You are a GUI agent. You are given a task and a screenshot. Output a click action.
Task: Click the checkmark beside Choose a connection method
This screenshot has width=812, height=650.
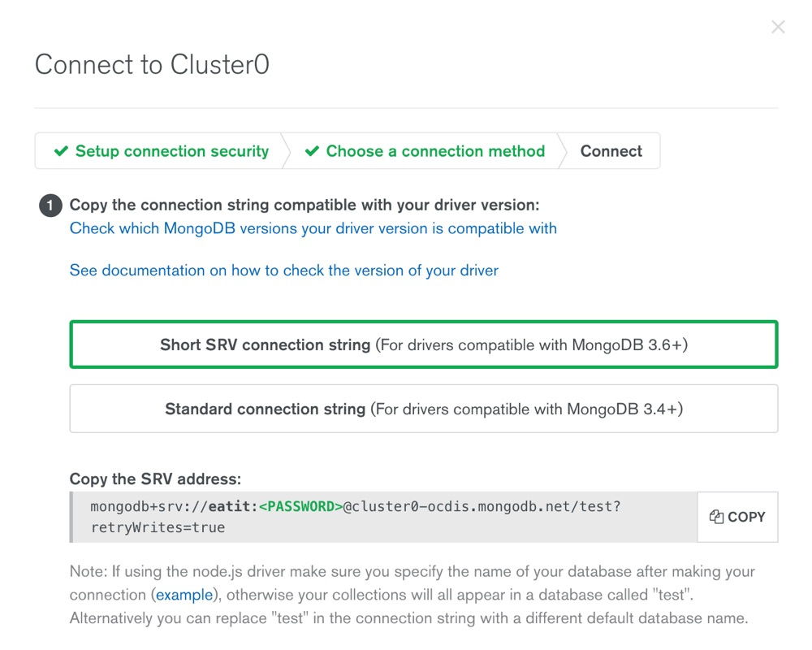point(312,151)
